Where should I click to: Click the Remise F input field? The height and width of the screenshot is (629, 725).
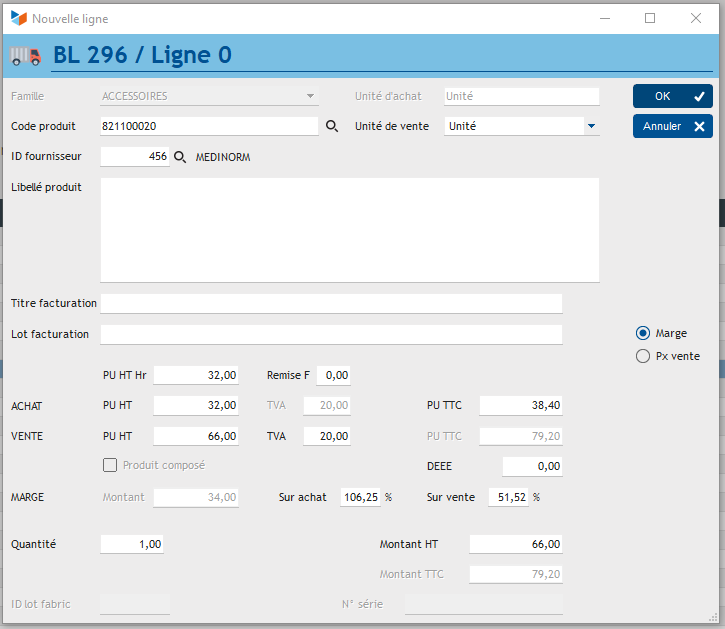pyautogui.click(x=333, y=376)
